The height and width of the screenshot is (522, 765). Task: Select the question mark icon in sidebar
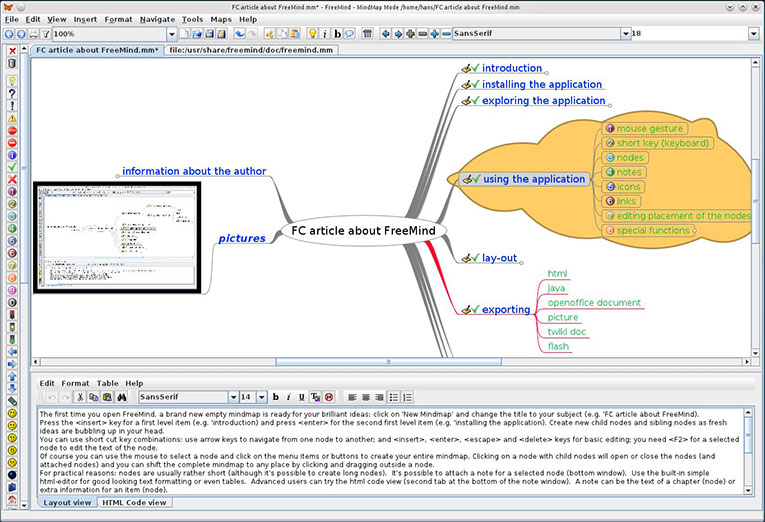tap(13, 93)
